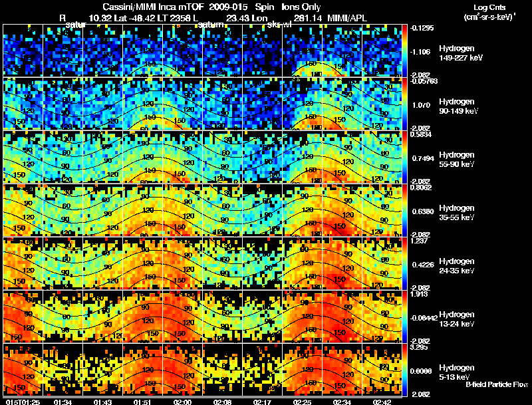Click the 'Hydrogen 24-35 keV' row label
Viewport: 532px width, 405px height.
(x=457, y=266)
